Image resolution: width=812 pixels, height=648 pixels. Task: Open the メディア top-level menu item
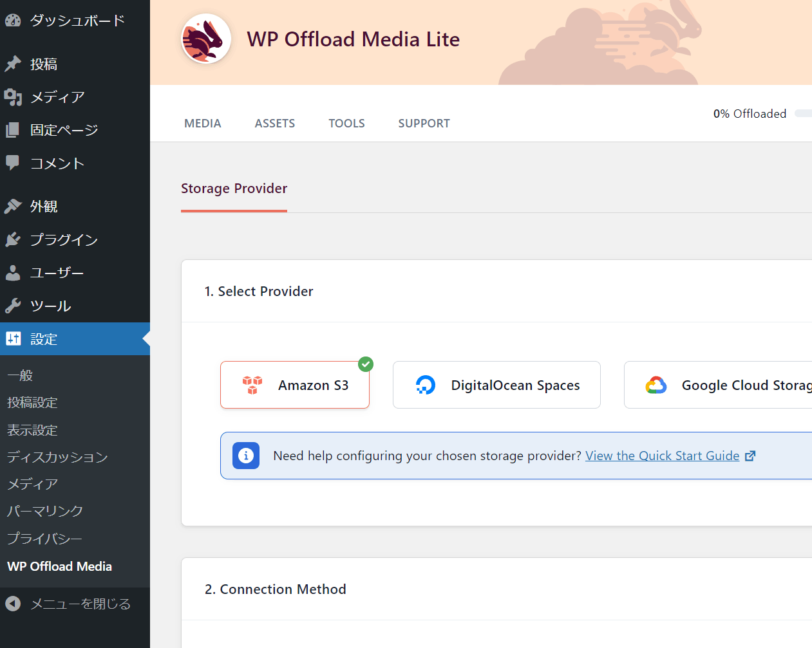(75, 97)
